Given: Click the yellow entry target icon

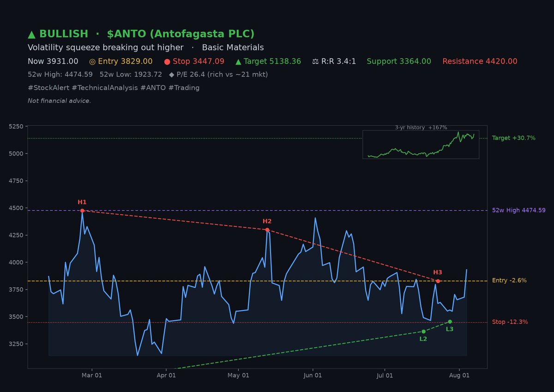Looking at the screenshot, I should [x=92, y=61].
